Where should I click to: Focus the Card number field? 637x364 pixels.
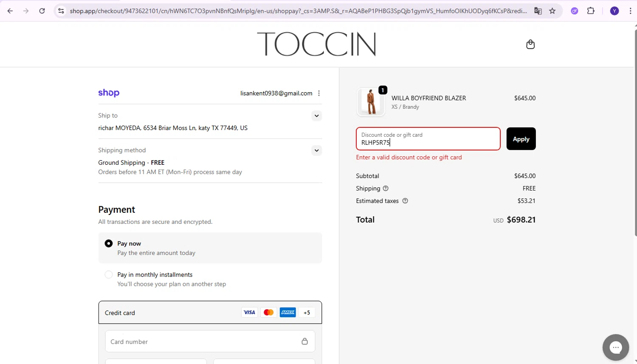click(x=210, y=341)
